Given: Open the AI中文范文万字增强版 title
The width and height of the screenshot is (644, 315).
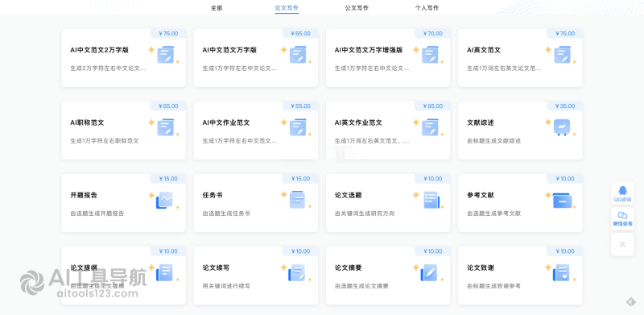Looking at the screenshot, I should point(369,50).
